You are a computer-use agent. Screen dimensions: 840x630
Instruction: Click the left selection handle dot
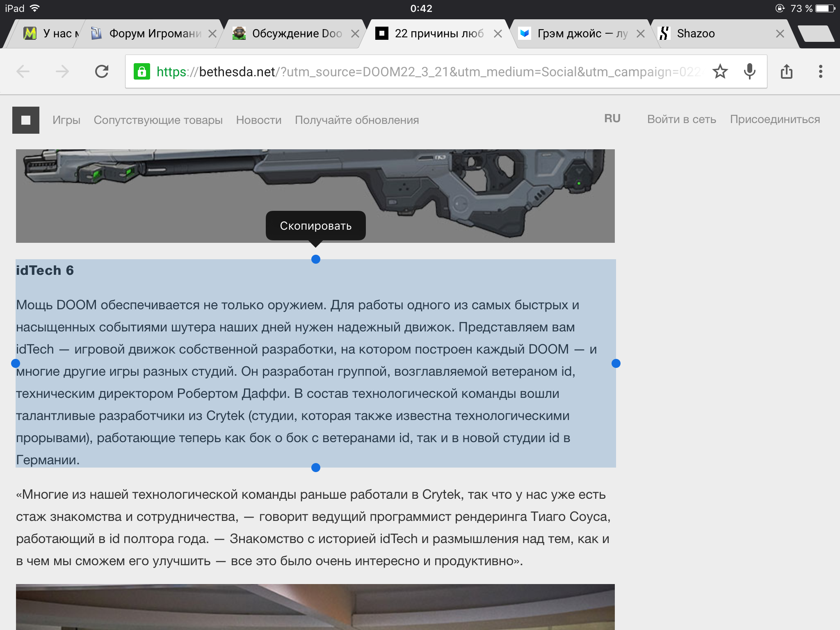16,363
